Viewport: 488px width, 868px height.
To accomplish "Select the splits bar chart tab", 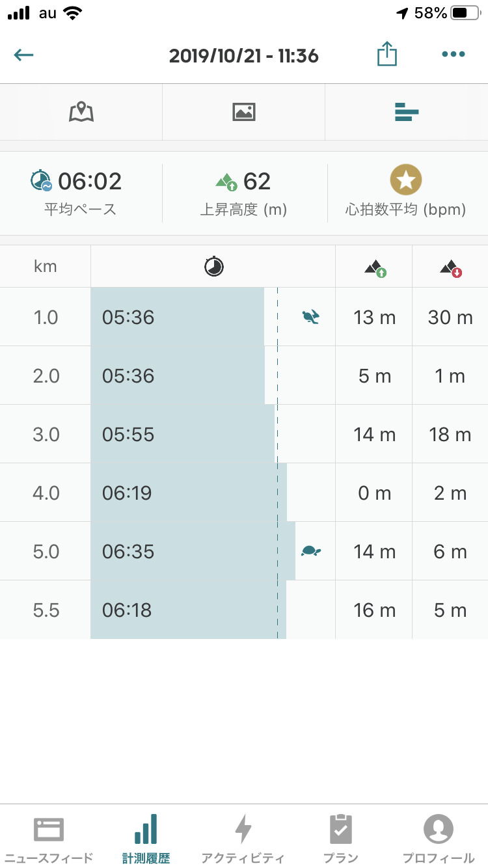I will tap(406, 113).
